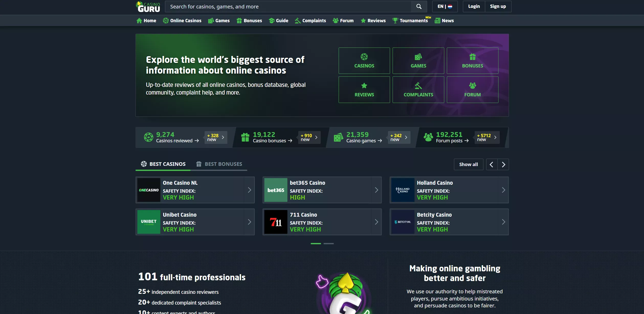644x314 pixels.
Task: Click the magnifier search icon
Action: click(419, 6)
